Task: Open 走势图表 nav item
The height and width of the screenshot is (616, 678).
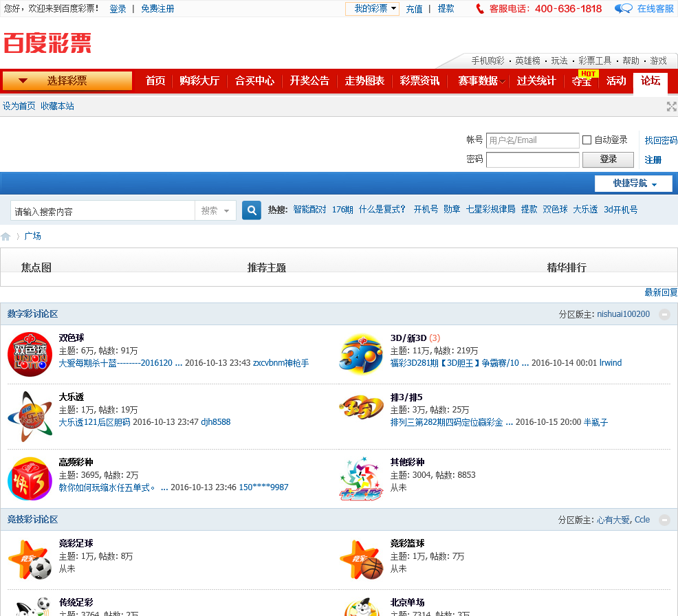Action: point(364,81)
